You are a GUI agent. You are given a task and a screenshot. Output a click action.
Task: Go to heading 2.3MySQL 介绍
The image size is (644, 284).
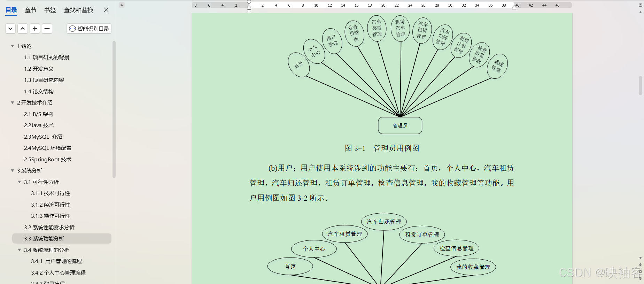click(43, 137)
